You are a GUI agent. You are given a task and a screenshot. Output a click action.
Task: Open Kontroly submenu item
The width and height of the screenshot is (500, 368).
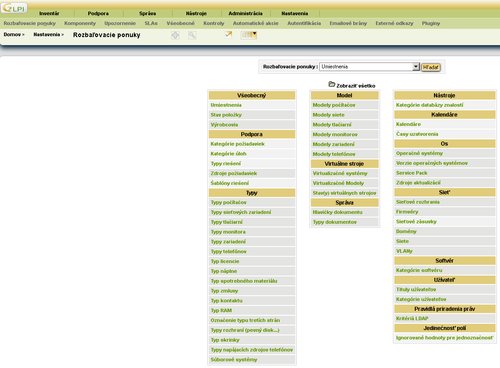(x=214, y=23)
